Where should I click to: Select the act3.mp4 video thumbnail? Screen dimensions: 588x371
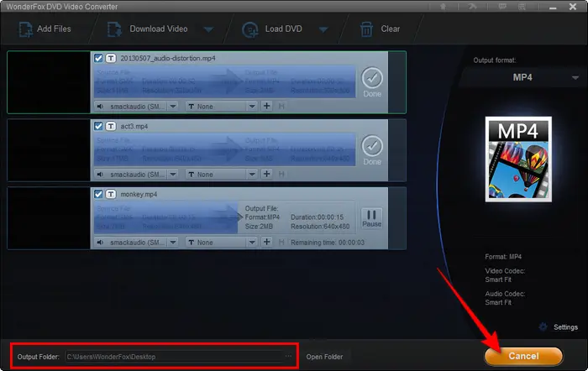tap(49, 150)
